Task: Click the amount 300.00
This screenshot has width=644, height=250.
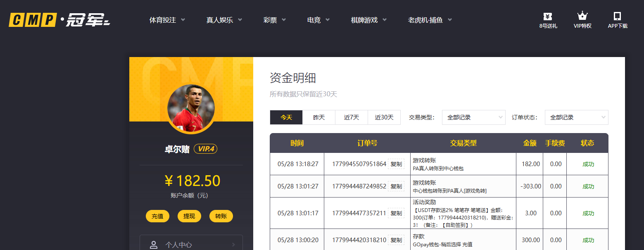Action: point(531,240)
